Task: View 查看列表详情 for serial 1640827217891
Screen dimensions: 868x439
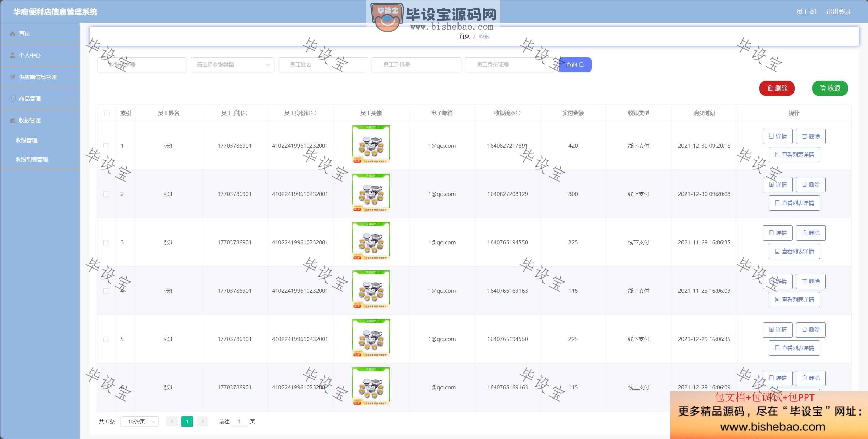Action: (794, 155)
